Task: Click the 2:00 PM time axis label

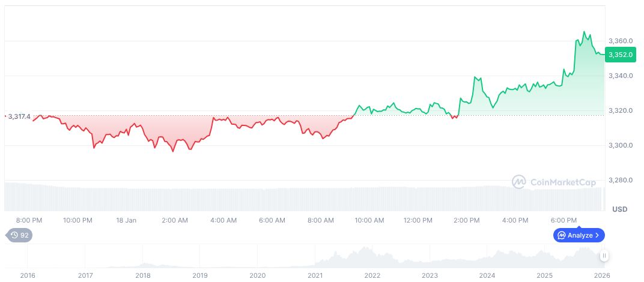Action: [x=467, y=220]
